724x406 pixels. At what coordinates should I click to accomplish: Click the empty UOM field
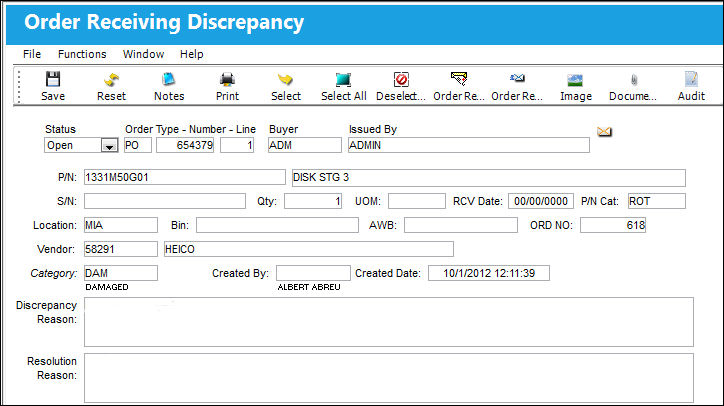click(417, 201)
